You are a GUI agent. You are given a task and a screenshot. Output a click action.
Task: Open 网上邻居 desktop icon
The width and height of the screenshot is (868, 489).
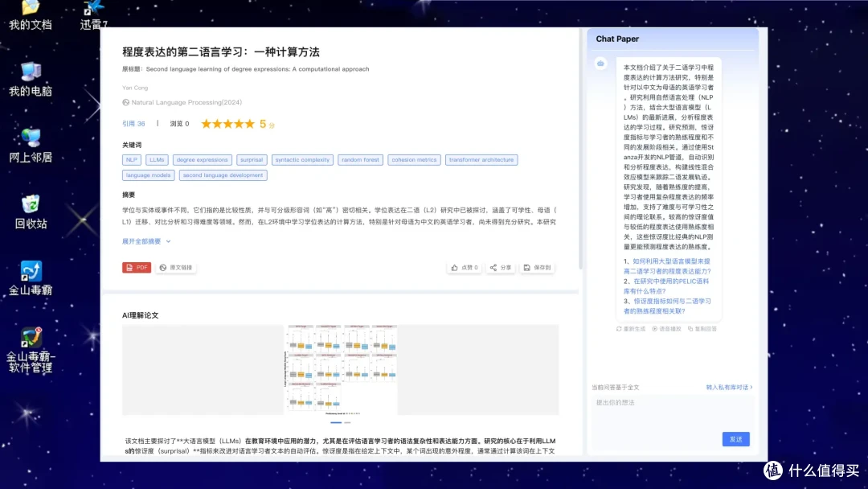pos(31,146)
